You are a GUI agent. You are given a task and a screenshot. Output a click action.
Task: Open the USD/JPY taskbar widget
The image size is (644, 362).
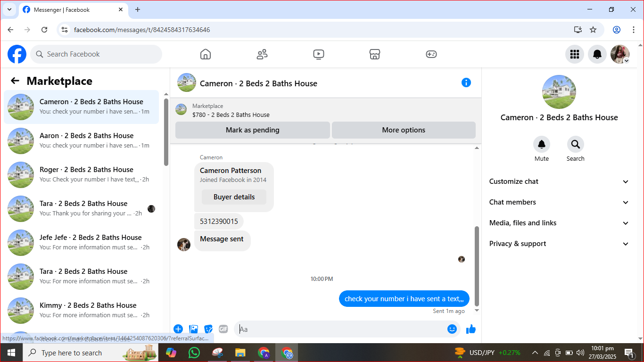coord(487,353)
